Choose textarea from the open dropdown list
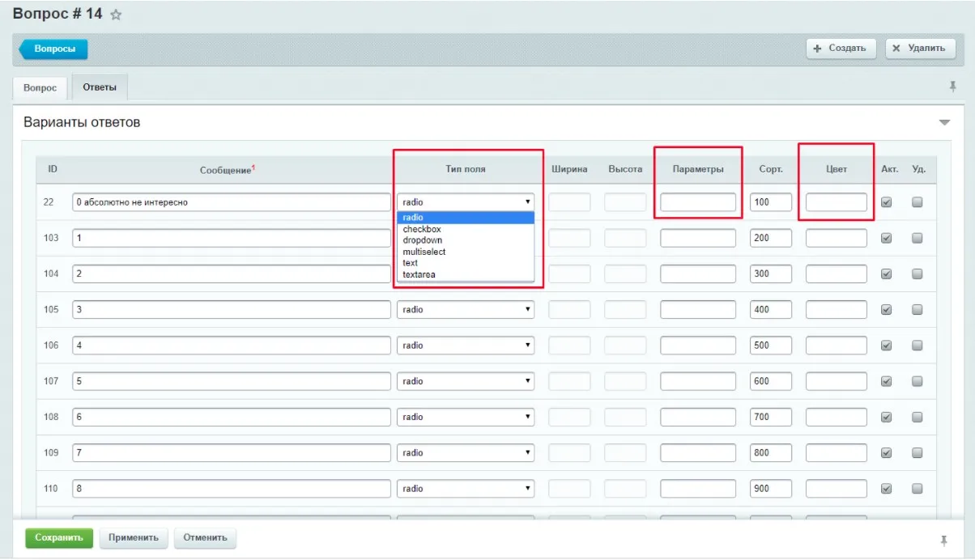 pos(419,274)
